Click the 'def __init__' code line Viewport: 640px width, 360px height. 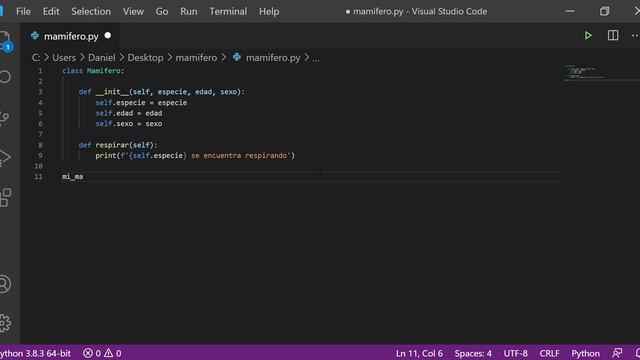pyautogui.click(x=162, y=92)
